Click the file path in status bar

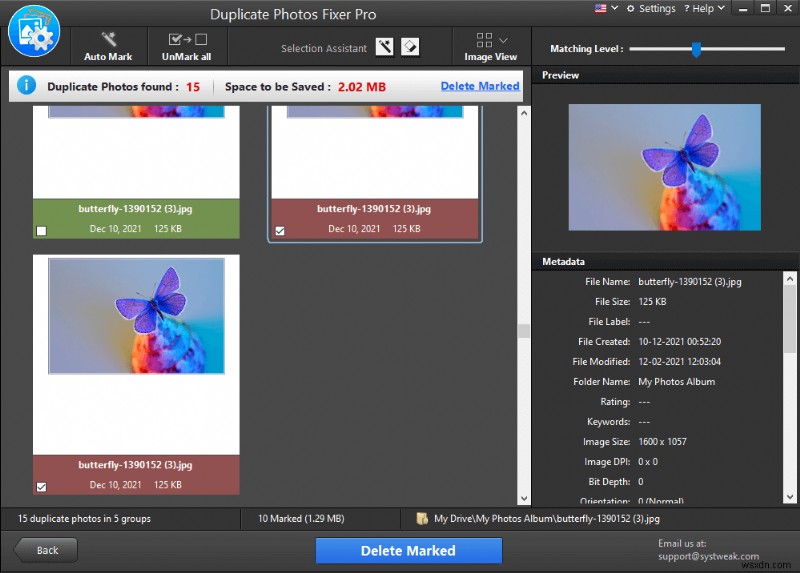click(x=546, y=519)
